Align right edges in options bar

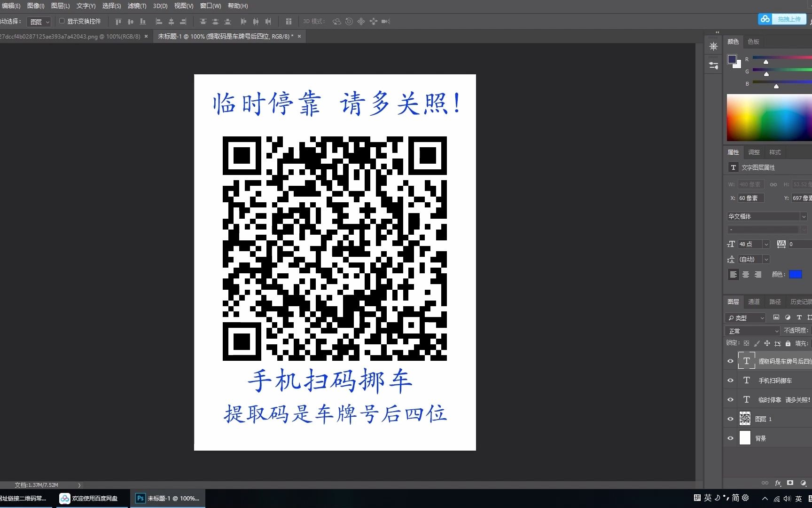[x=183, y=22]
